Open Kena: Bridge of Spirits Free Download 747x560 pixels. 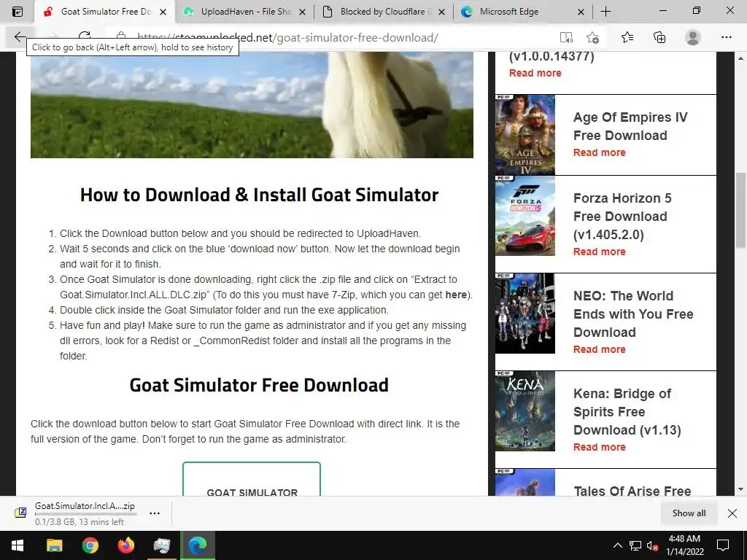point(627,411)
